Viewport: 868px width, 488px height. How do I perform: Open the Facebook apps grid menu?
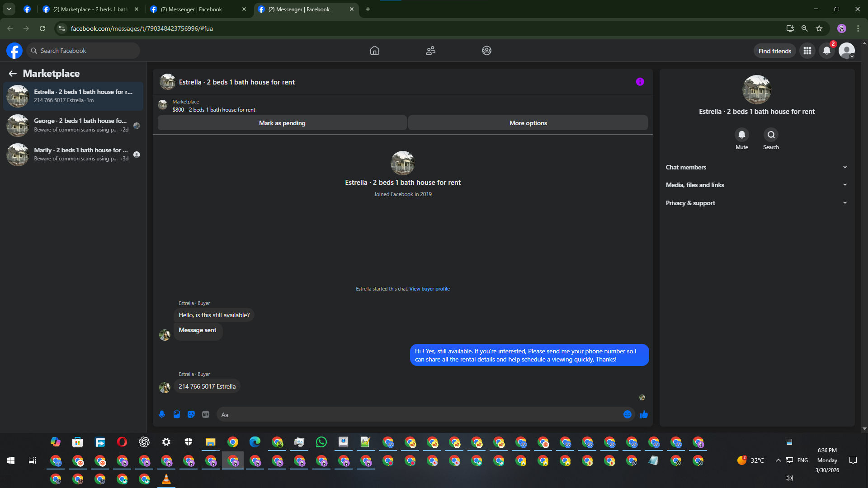(x=807, y=51)
